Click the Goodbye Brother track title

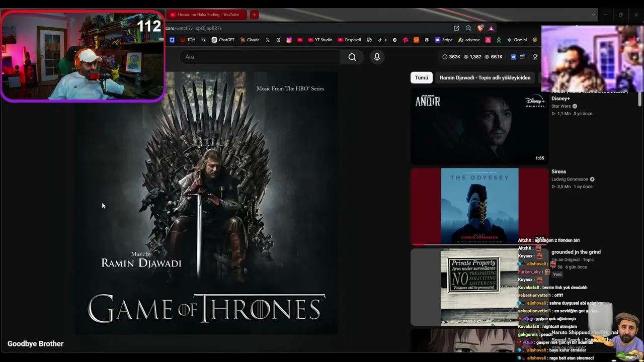click(x=35, y=344)
